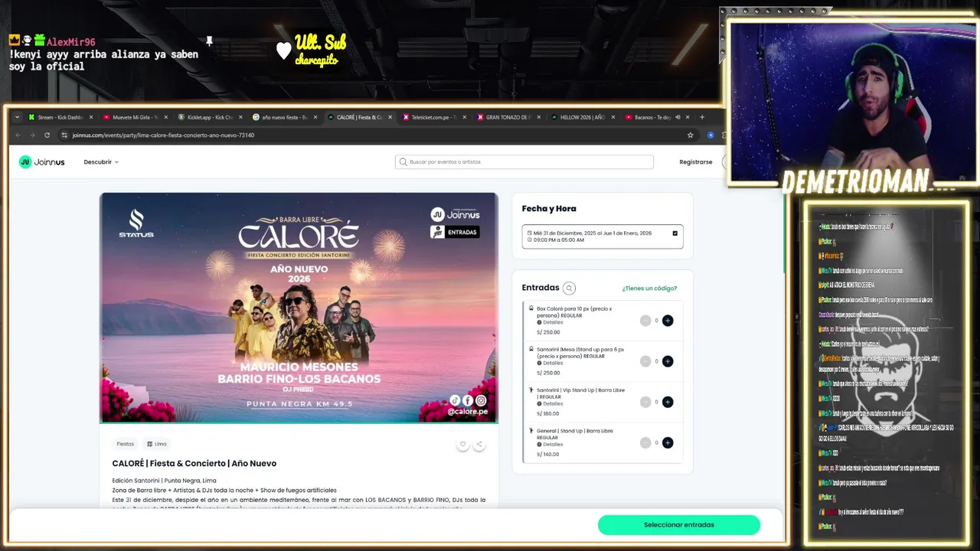Close the Teleticket.com.pe tab
This screenshot has width=980, height=551.
464,117
